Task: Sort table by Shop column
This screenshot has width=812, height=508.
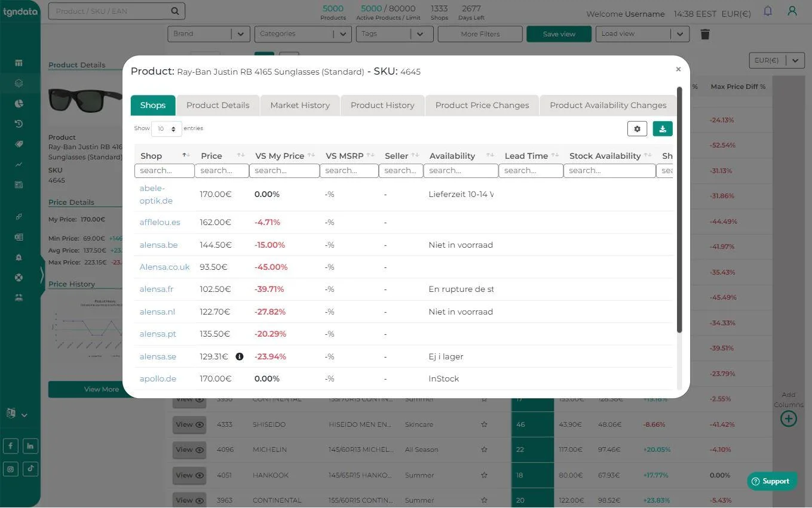Action: 164,156
